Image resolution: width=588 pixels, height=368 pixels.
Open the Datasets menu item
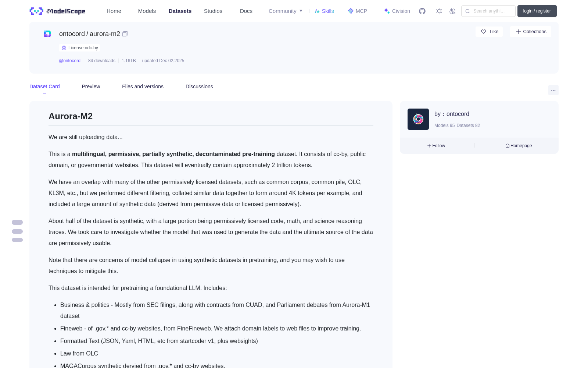[180, 11]
